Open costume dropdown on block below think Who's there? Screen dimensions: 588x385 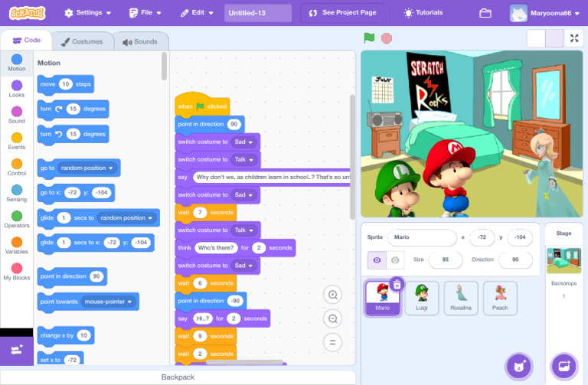click(x=243, y=266)
